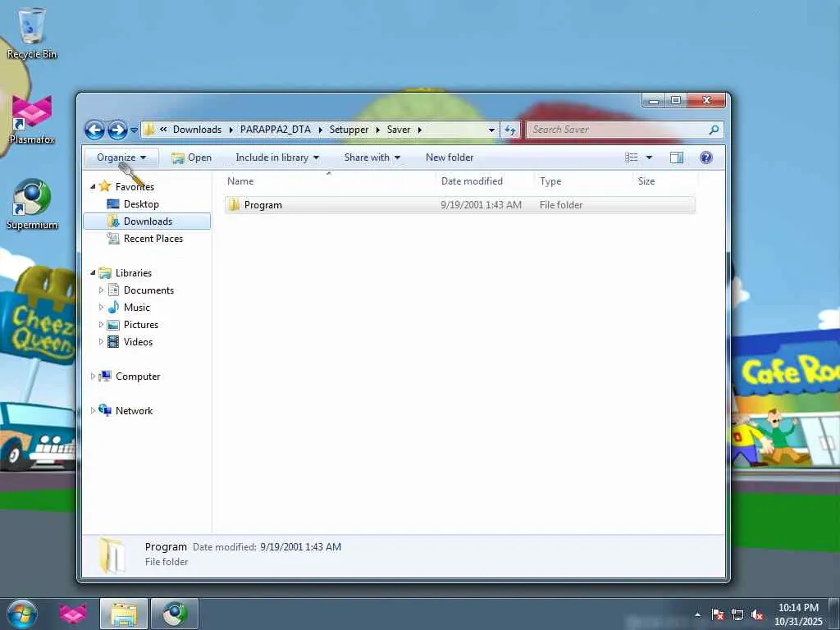Select Recent Places under Favorites
840x630 pixels.
point(153,239)
